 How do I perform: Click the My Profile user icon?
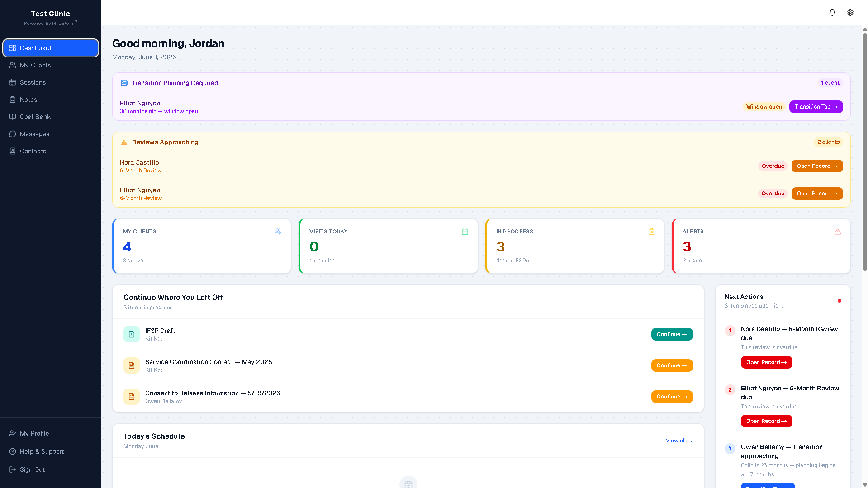[x=13, y=433]
